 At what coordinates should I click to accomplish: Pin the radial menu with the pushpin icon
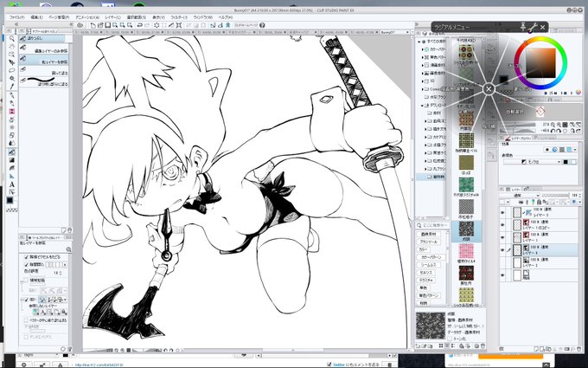point(523,27)
